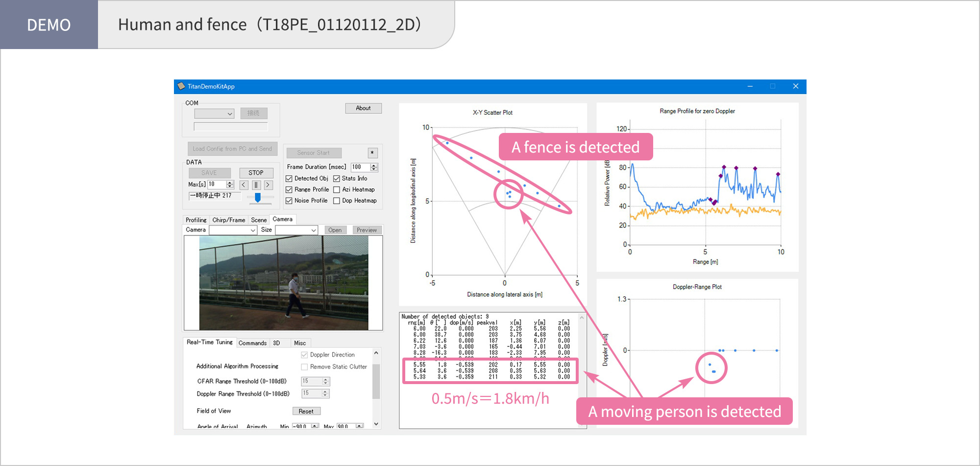Click the TitanDemoKitApp title bar icon
This screenshot has height=466, width=980.
(x=181, y=86)
